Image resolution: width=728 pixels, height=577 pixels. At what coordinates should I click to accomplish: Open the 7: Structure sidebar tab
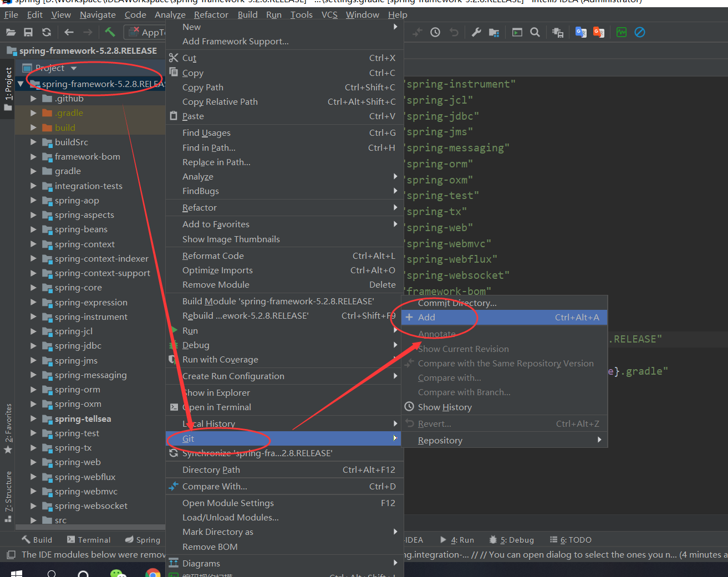pyautogui.click(x=8, y=491)
